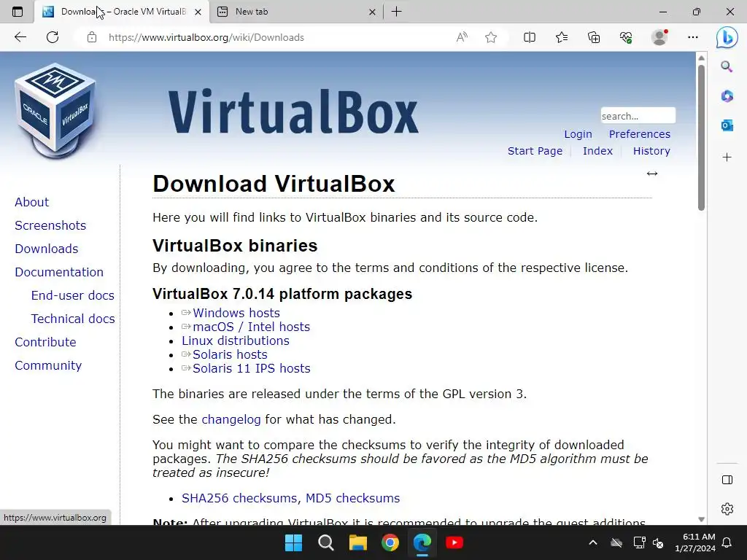This screenshot has width=747, height=560.
Task: Open Browser essentials heart icon
Action: 626,37
